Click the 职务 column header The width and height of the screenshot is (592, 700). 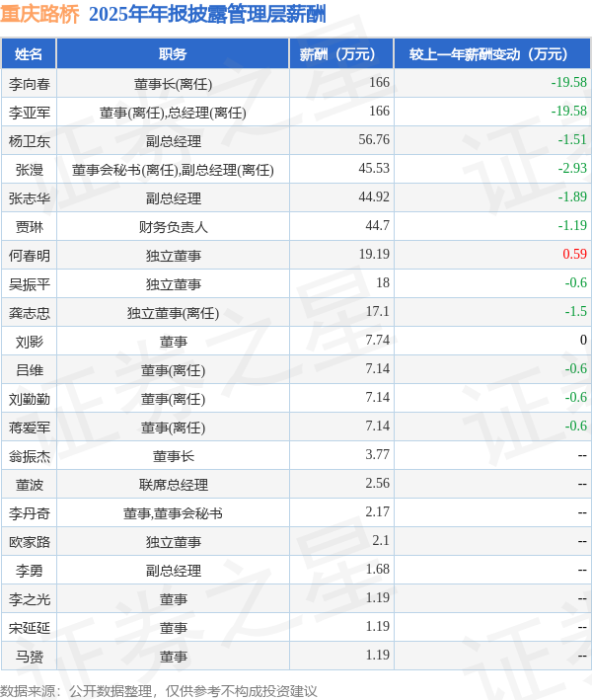coord(173,53)
